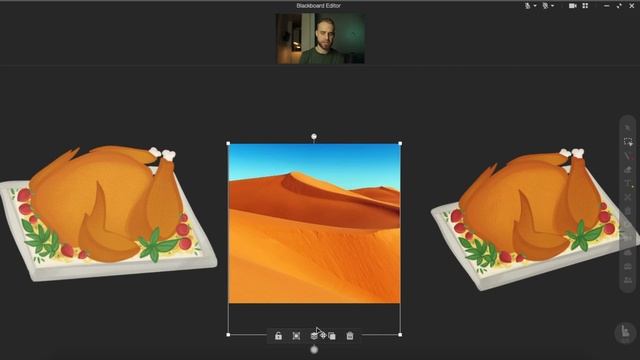
Task: Click the bottom-most icon in the right toolbar
Action: click(628, 280)
